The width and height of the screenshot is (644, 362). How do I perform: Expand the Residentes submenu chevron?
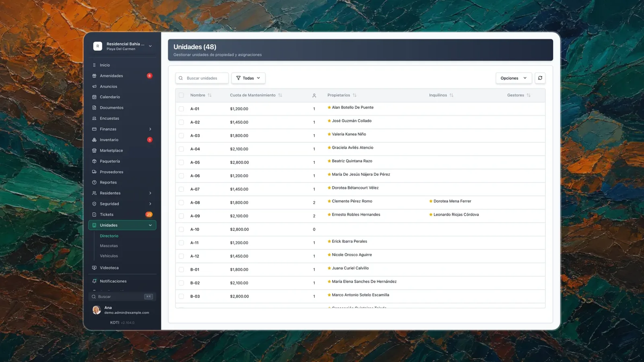(x=150, y=193)
